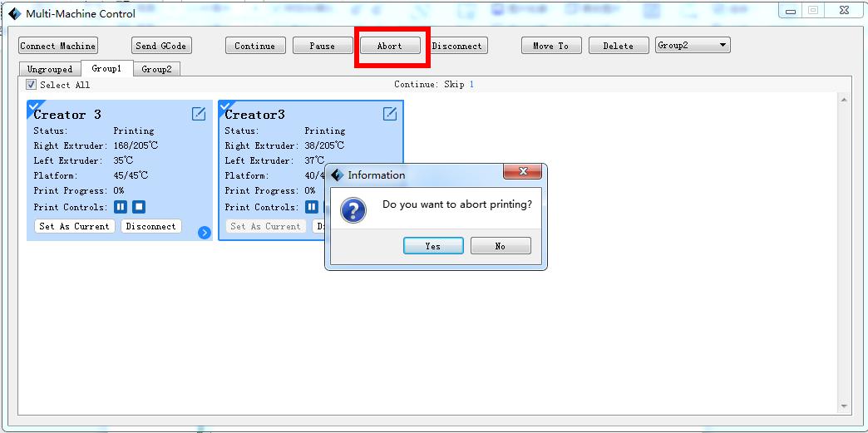
Task: Click Left Extruder 35℃ value
Action: coord(123,160)
